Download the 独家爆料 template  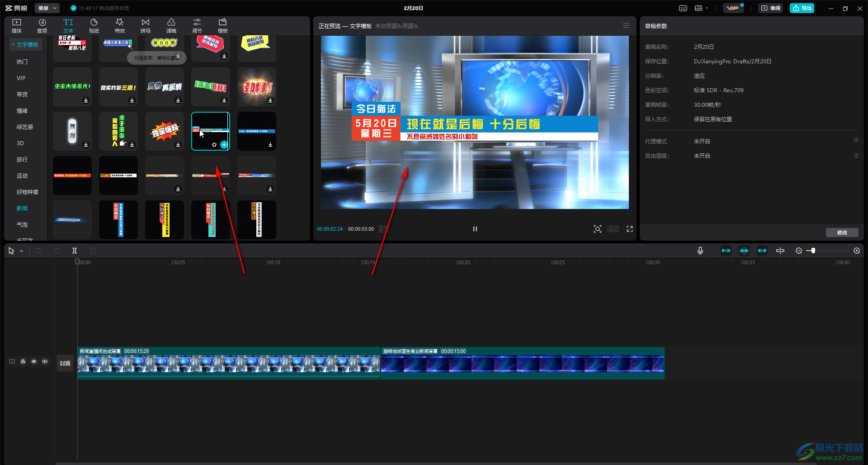(x=178, y=145)
